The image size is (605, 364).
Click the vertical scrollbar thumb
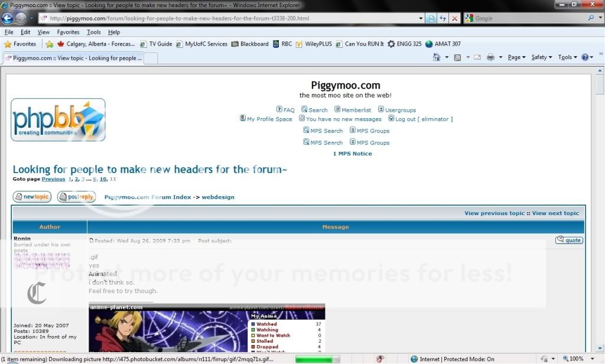[600, 85]
